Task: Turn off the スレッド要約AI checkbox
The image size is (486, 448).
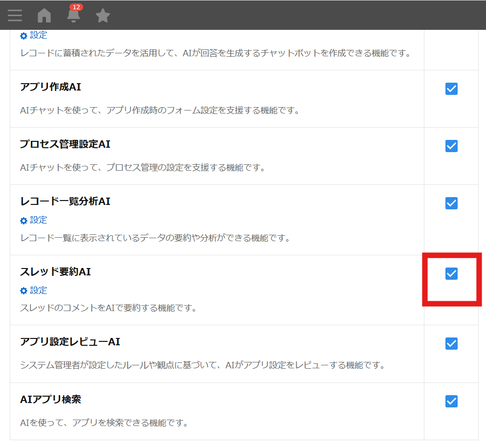Action: (x=451, y=274)
